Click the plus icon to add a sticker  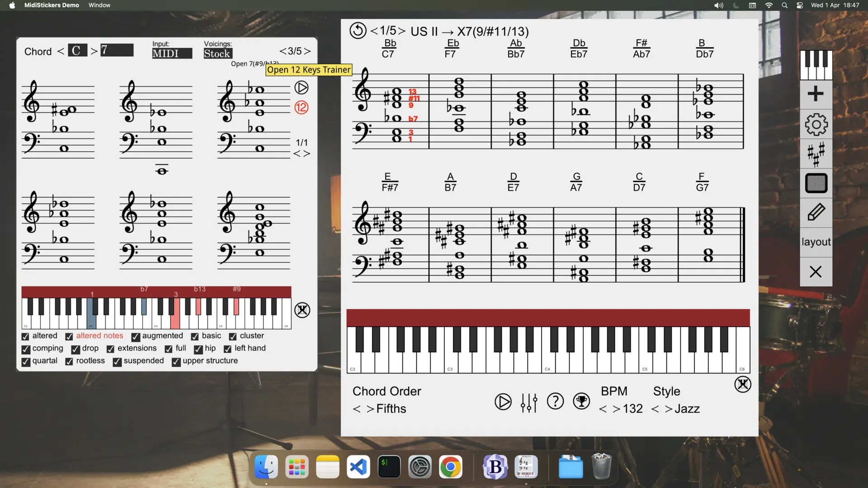[x=816, y=94]
